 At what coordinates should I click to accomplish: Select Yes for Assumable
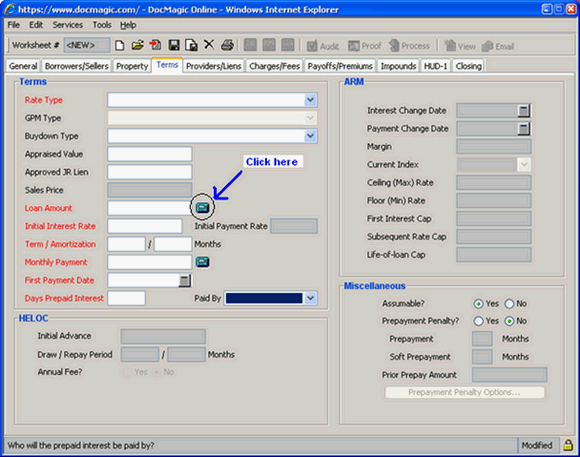click(x=478, y=304)
